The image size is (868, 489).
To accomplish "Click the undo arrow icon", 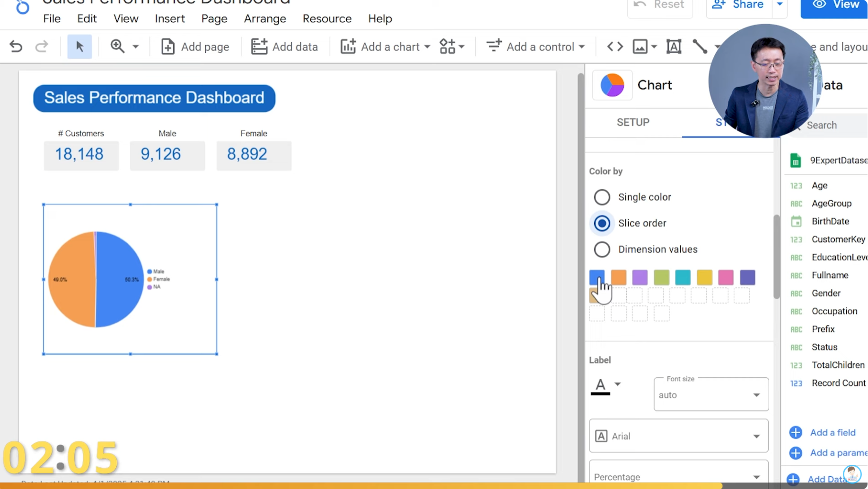I will [x=16, y=46].
